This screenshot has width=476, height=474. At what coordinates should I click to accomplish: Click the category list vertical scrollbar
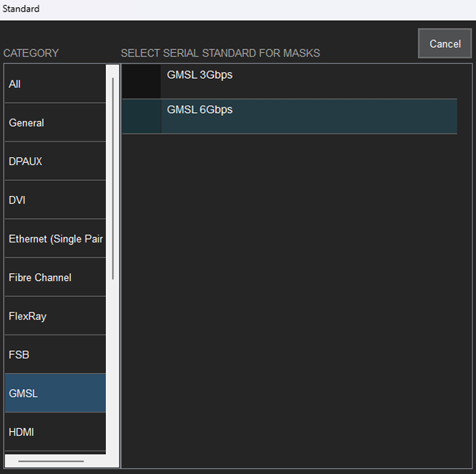click(x=113, y=179)
